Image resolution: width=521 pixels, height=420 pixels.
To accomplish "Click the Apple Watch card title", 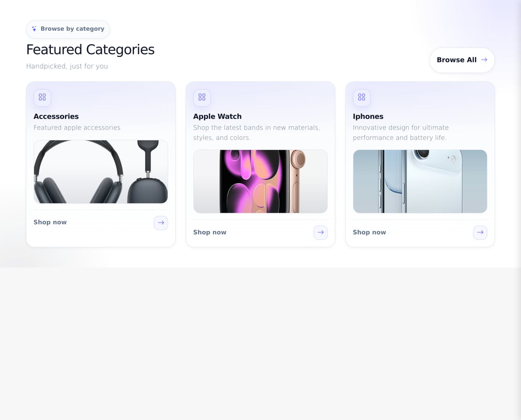I will [217, 116].
